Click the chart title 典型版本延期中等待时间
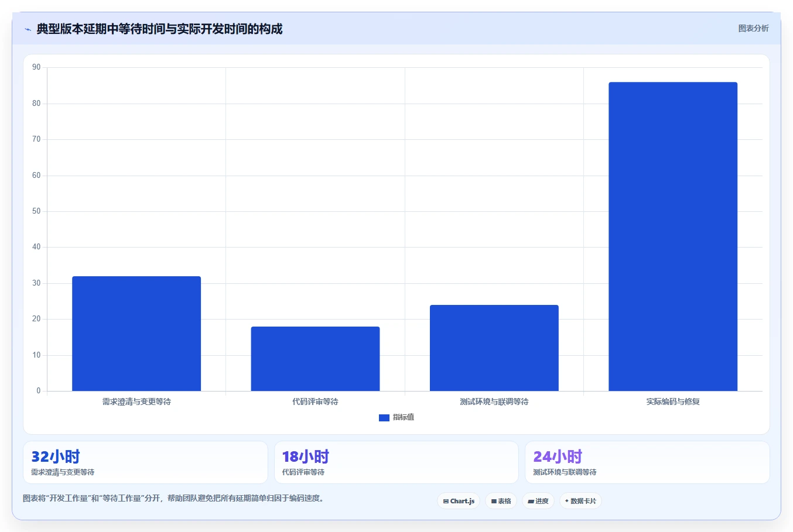 pos(159,29)
